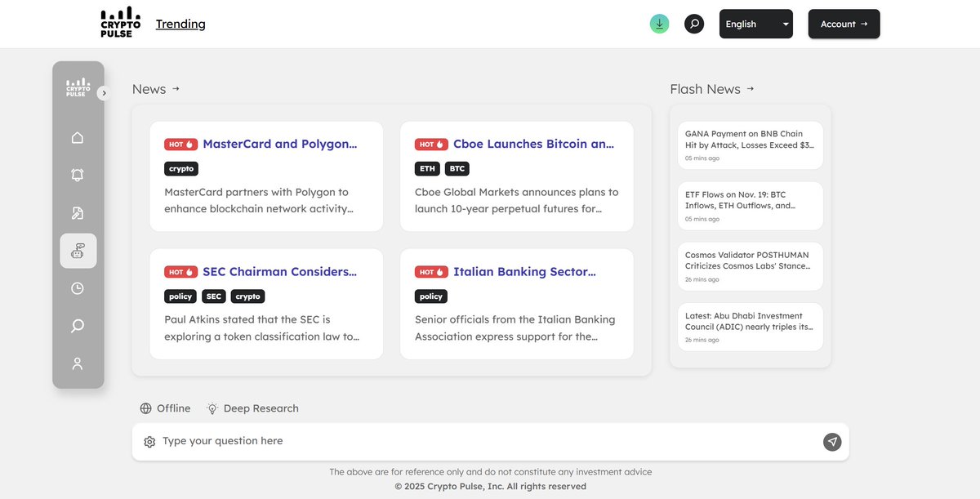Open chat settings gear icon
The height and width of the screenshot is (499, 980).
tap(149, 442)
